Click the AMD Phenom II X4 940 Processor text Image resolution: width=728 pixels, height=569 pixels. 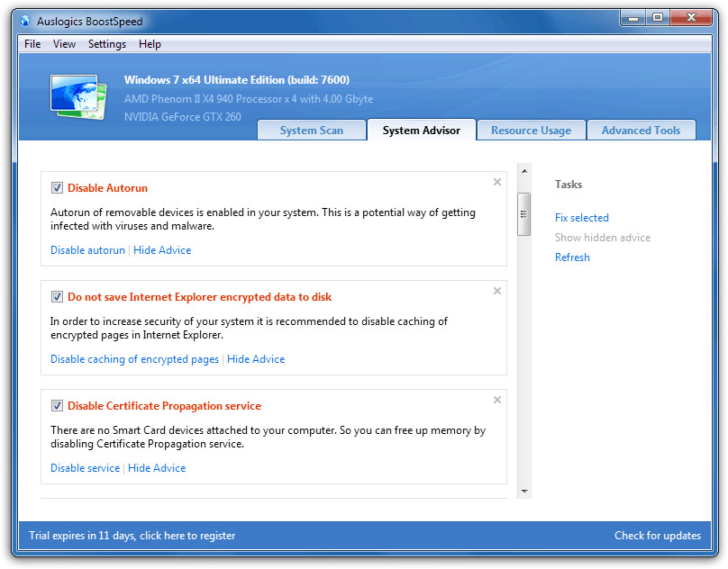pyautogui.click(x=249, y=99)
